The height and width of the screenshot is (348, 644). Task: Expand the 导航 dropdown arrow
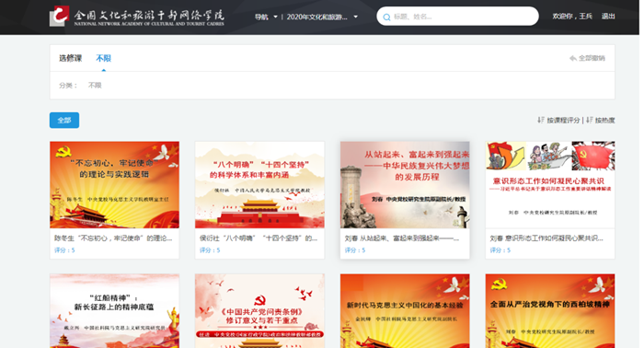click(275, 17)
